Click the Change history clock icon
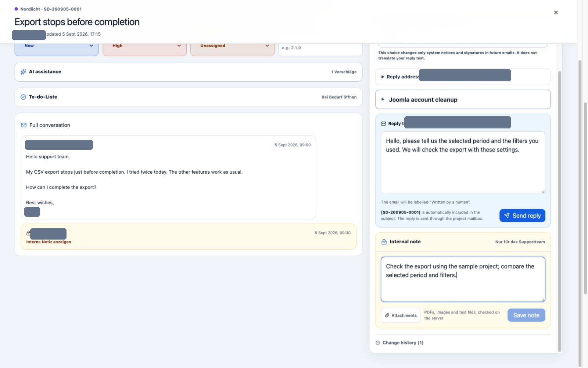Screen dimensions: 588x368 pyautogui.click(x=378, y=343)
